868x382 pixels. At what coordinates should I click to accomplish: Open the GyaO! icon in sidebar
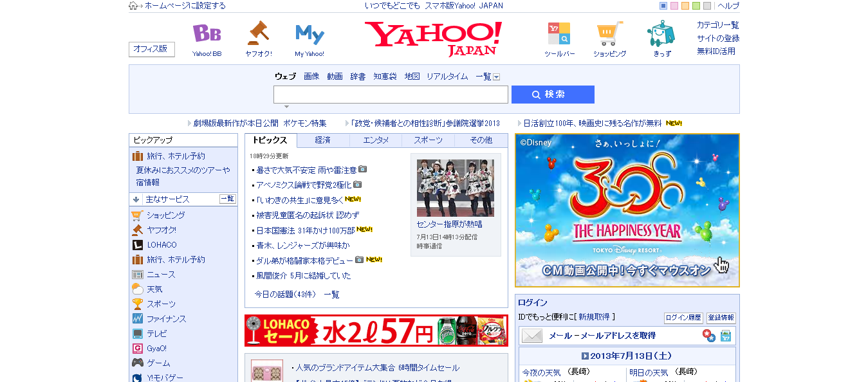137,349
